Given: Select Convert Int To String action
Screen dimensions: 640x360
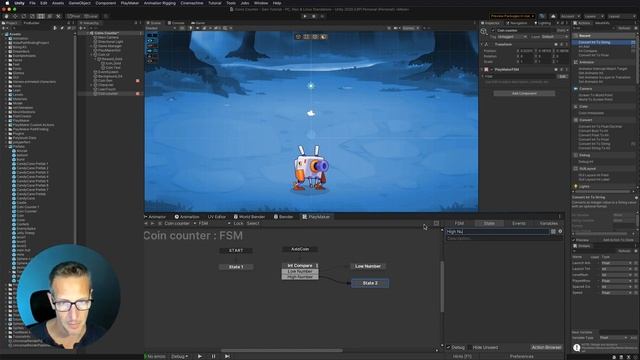Looking at the screenshot, I should 594,42.
